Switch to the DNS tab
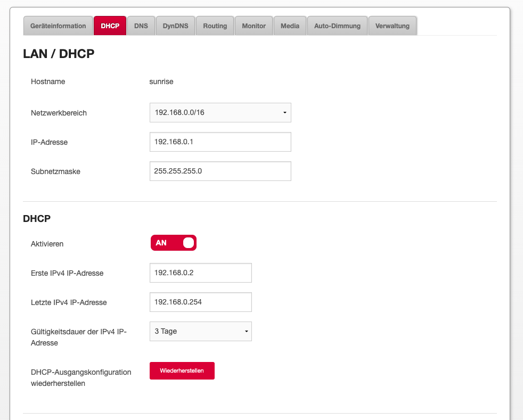Image resolution: width=523 pixels, height=420 pixels. pyautogui.click(x=141, y=26)
